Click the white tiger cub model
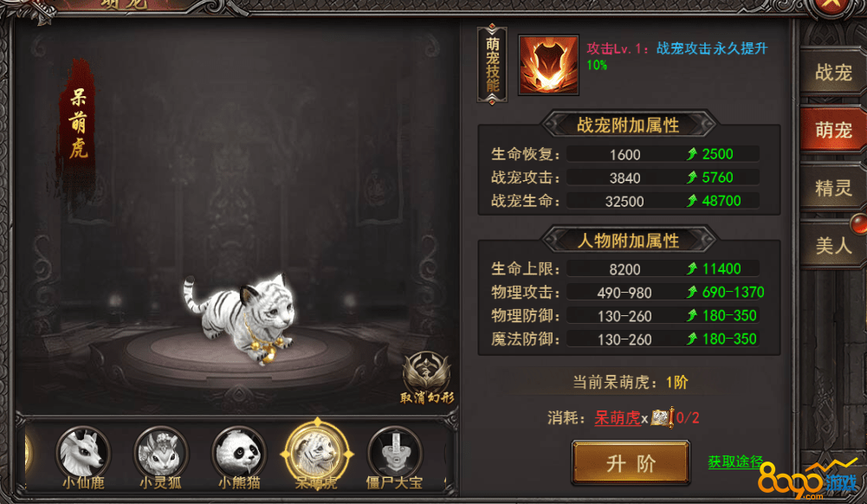 pyautogui.click(x=243, y=317)
